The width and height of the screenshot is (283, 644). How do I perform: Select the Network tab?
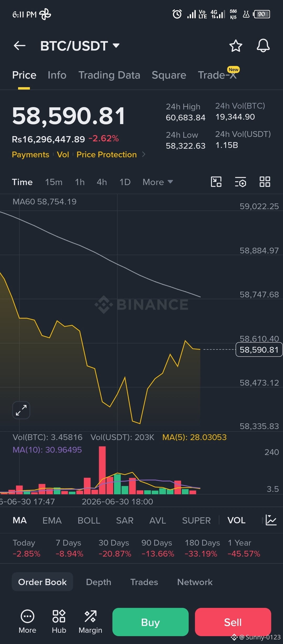195,582
